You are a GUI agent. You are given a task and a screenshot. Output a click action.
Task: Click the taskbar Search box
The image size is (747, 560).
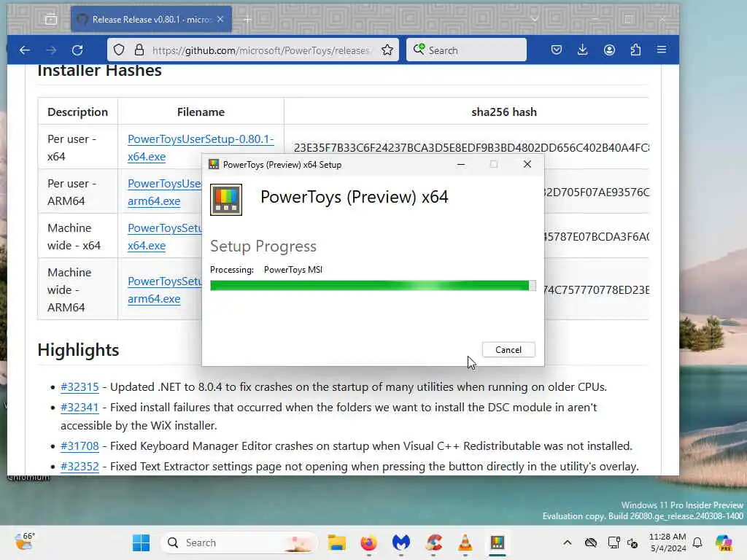tap(239, 542)
